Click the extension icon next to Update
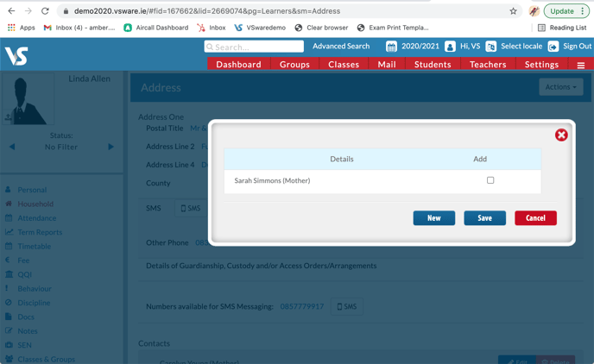The width and height of the screenshot is (594, 364). coord(534,11)
